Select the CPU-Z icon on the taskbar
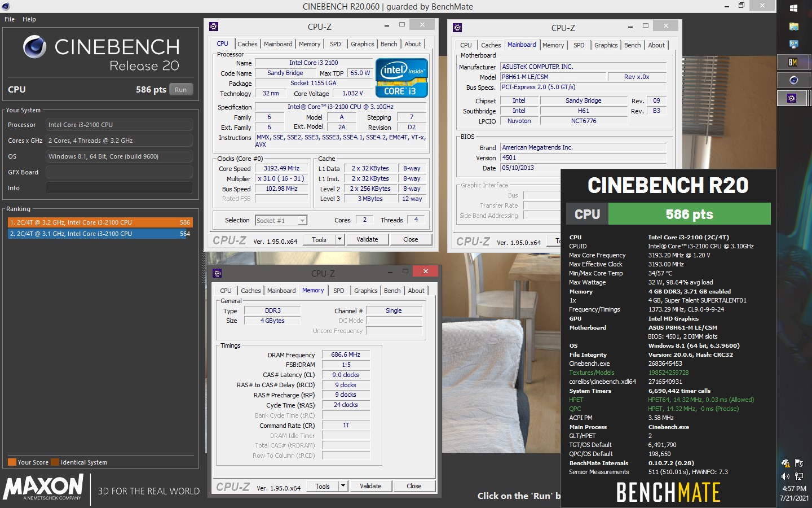 pos(792,98)
